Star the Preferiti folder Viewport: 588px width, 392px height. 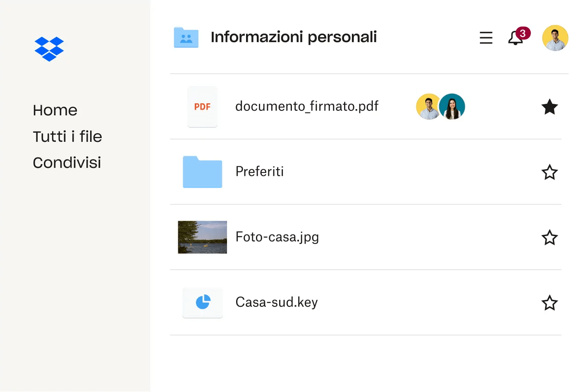click(550, 172)
